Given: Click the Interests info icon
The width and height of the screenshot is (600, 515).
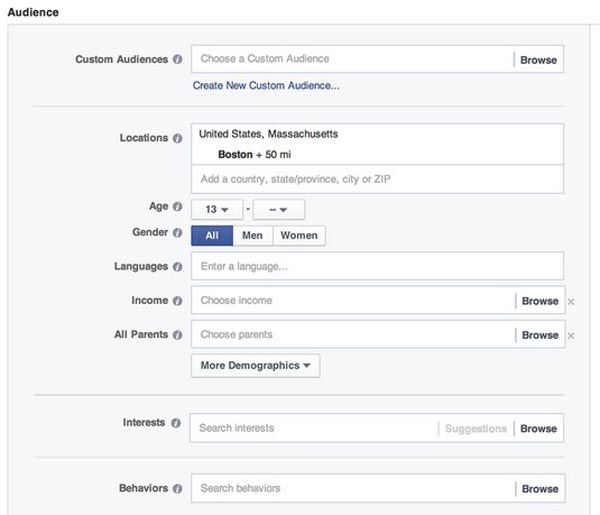Looking at the screenshot, I should point(176,423).
